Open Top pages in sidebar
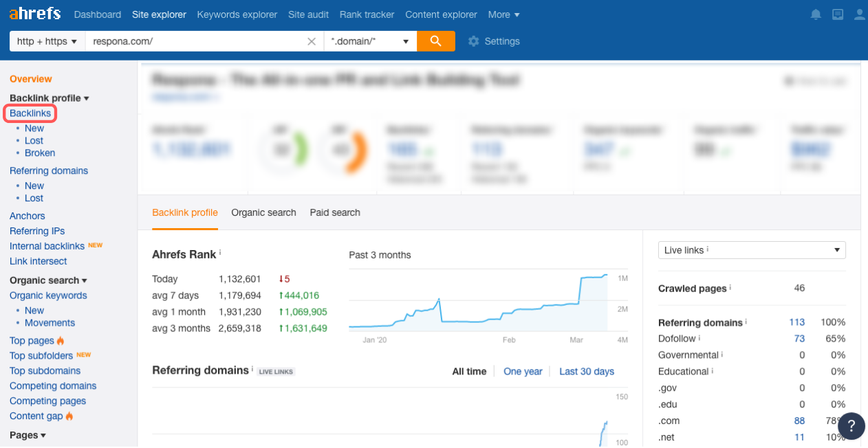The height and width of the screenshot is (448, 868). [32, 341]
